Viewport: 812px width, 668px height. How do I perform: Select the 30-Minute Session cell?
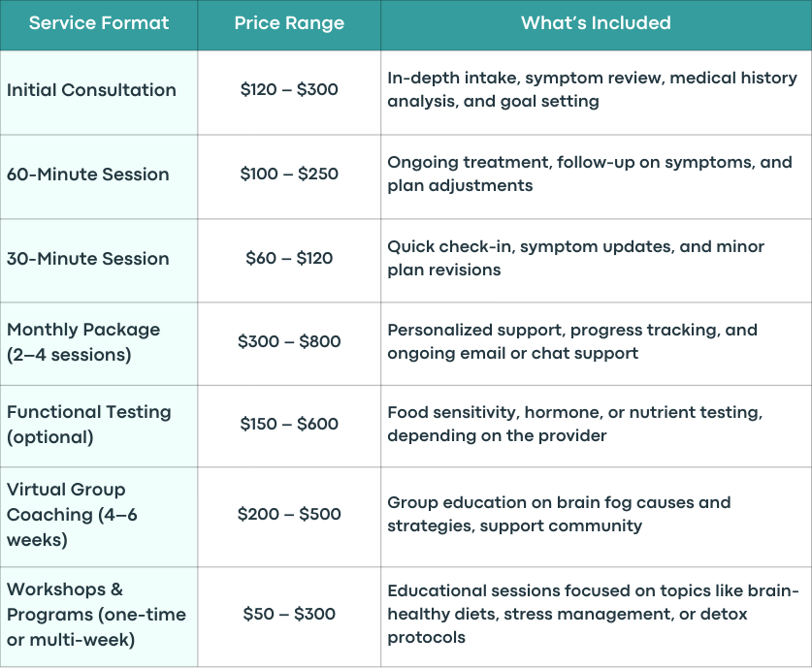click(x=98, y=258)
